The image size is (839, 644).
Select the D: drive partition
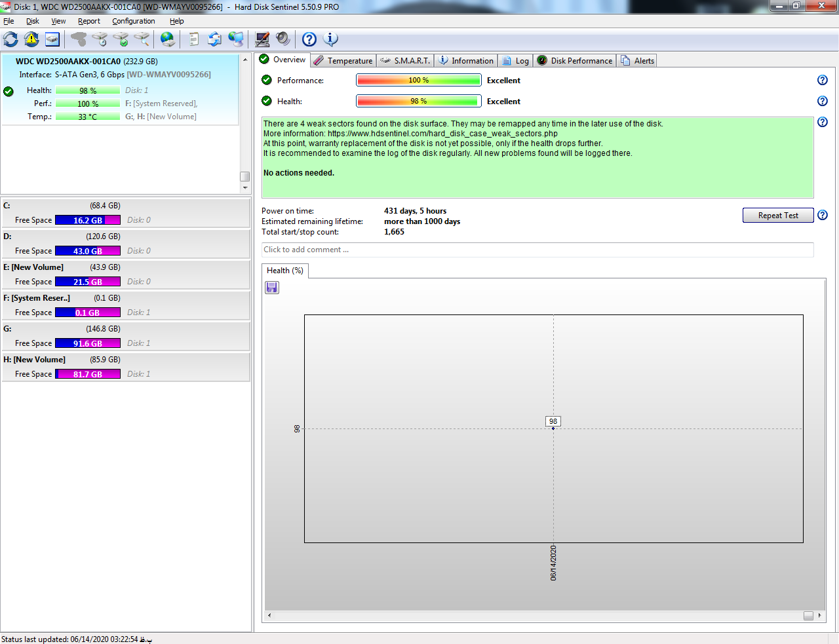(x=125, y=244)
